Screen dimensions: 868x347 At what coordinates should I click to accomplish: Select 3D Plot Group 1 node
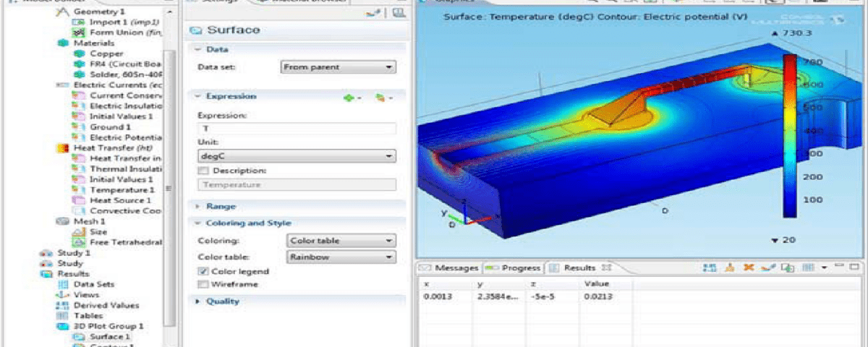(100, 326)
